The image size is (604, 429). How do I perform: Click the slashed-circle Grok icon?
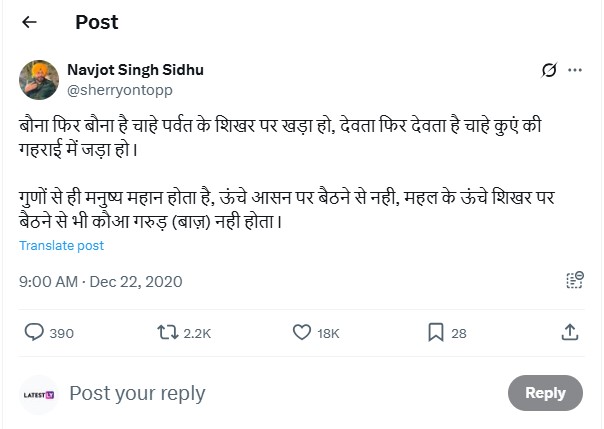click(548, 70)
